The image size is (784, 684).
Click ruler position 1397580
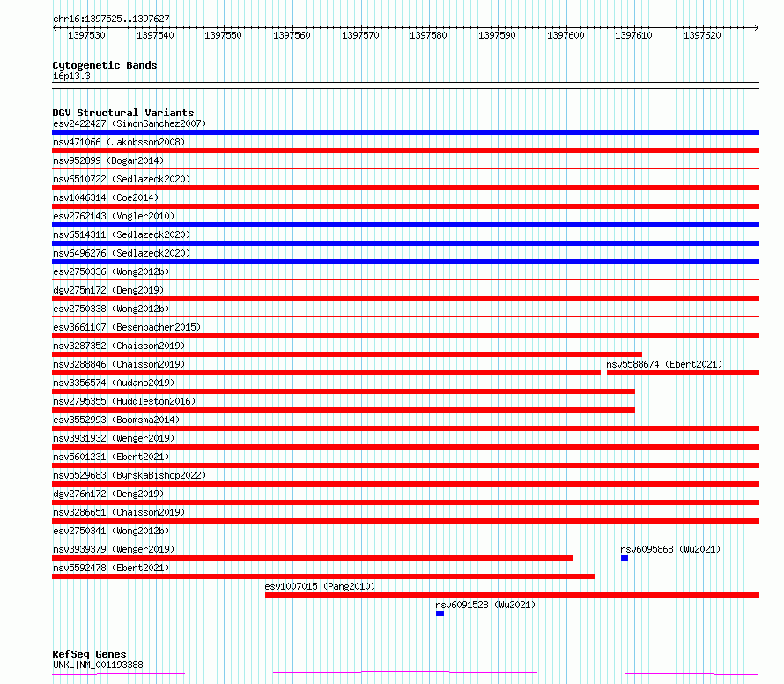428,35
